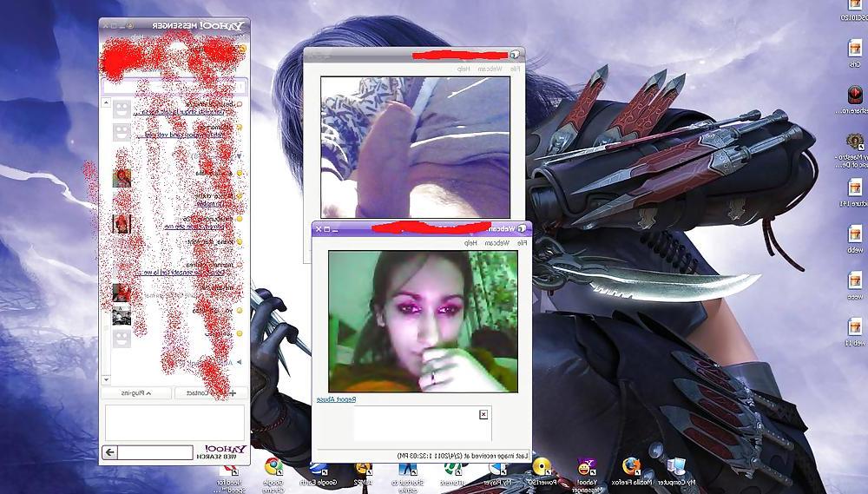The image size is (868, 494).
Task: Click the 'Last image received' status bar text
Action: click(464, 455)
